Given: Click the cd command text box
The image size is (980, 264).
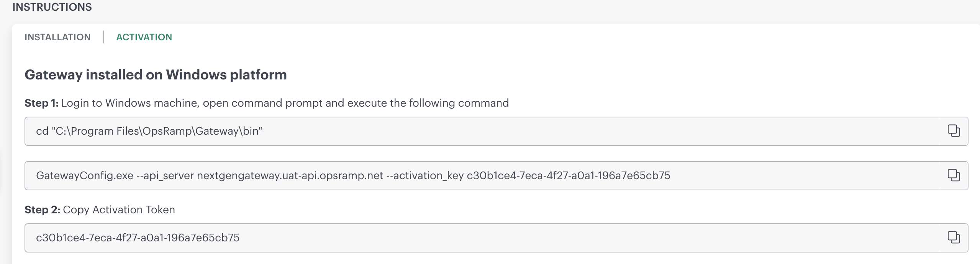Looking at the screenshot, I should tap(460, 131).
